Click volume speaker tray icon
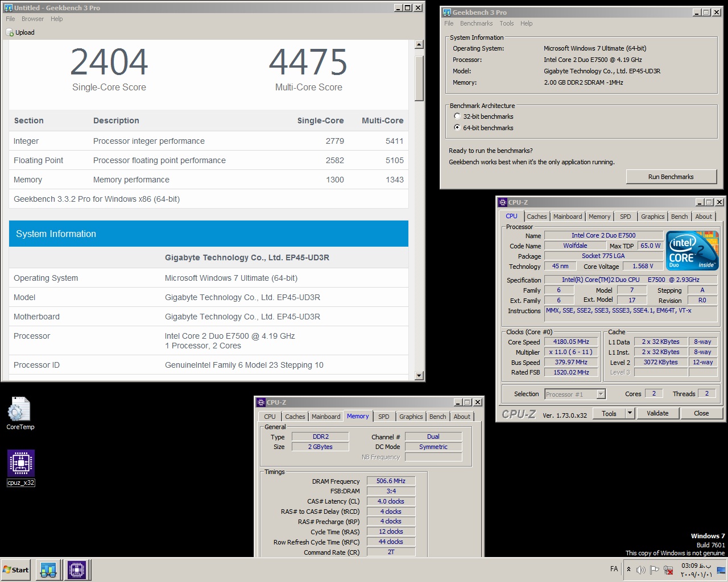Image resolution: width=728 pixels, height=582 pixels. (641, 569)
